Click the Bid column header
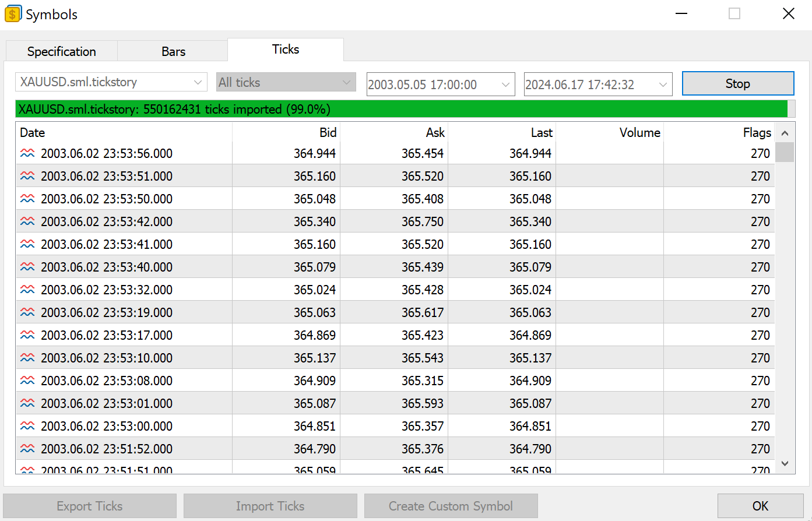This screenshot has height=521, width=812. click(286, 132)
